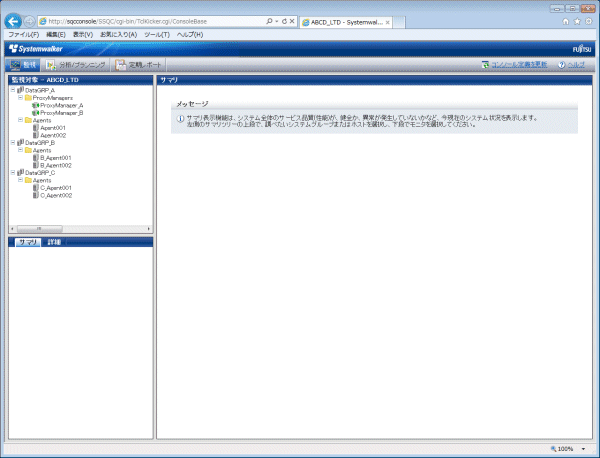Collapse the DataGRP_A tree node

13,90
